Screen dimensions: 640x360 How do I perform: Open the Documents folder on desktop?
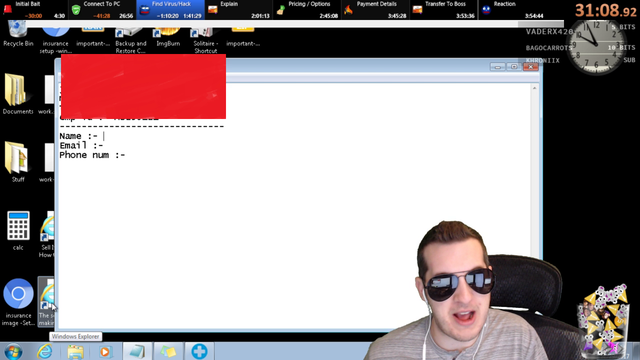[18, 93]
